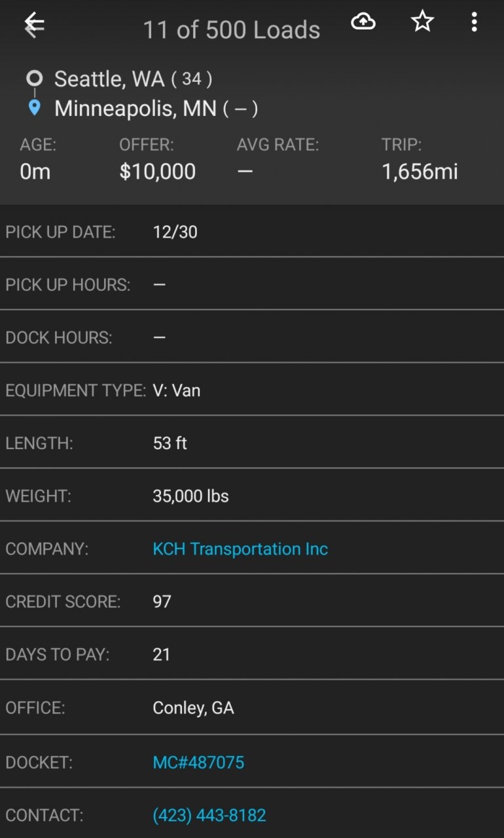Tap the Office Conley, GA row
This screenshot has width=504, height=838.
252,708
